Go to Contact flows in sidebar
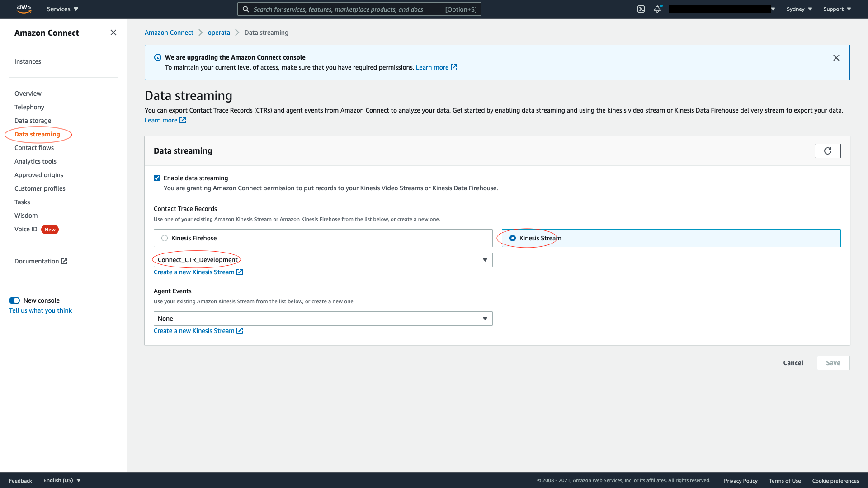 (x=34, y=148)
